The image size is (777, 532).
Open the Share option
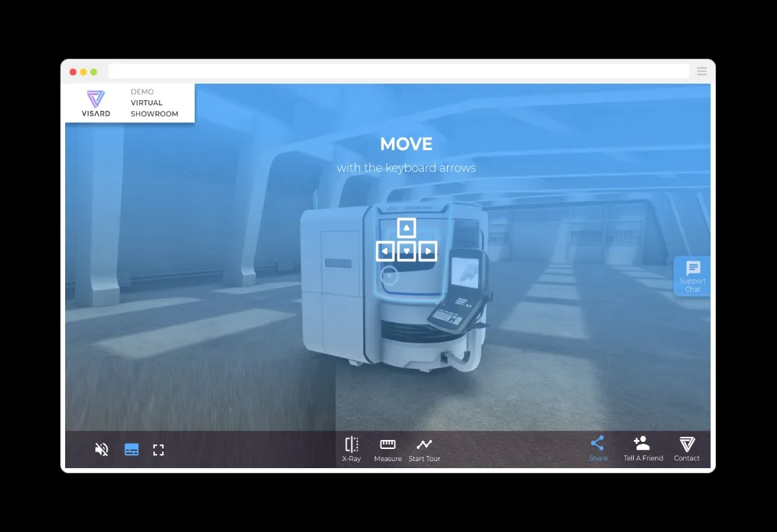pyautogui.click(x=598, y=449)
